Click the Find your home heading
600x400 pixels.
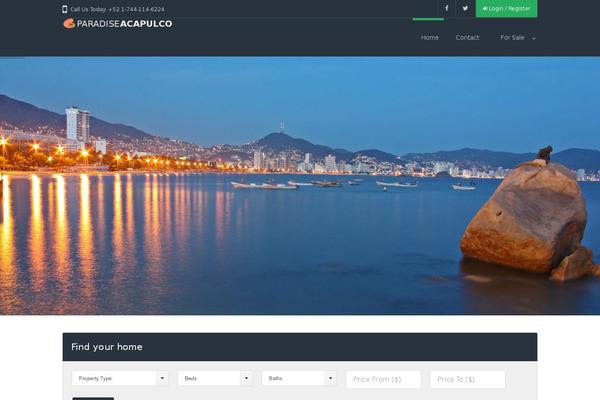coord(107,347)
